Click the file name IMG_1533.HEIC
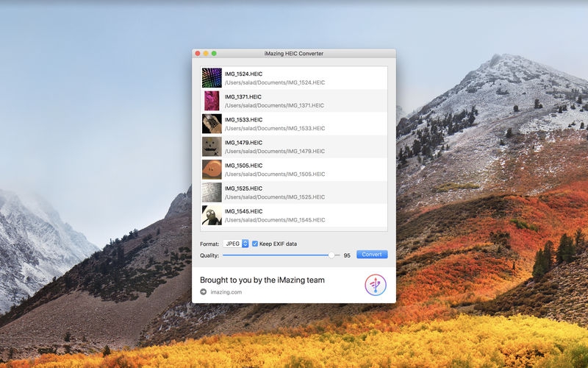This screenshot has height=368, width=588. click(x=243, y=120)
